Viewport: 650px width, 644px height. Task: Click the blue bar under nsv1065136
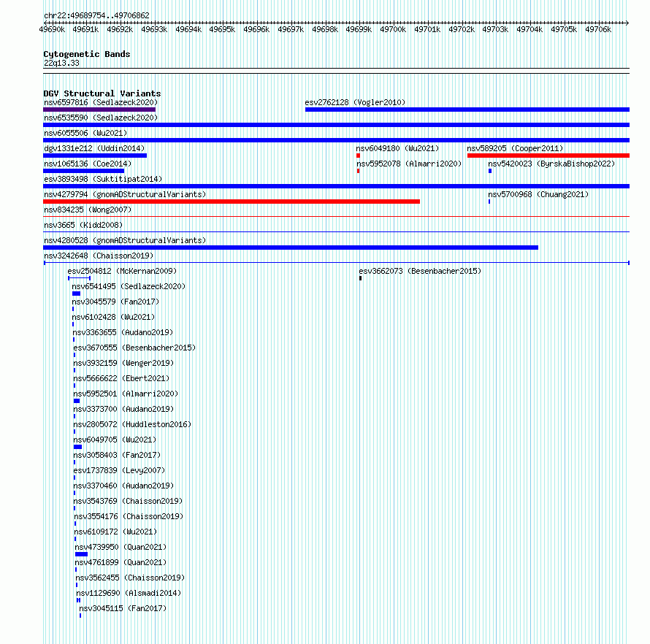pyautogui.click(x=84, y=171)
